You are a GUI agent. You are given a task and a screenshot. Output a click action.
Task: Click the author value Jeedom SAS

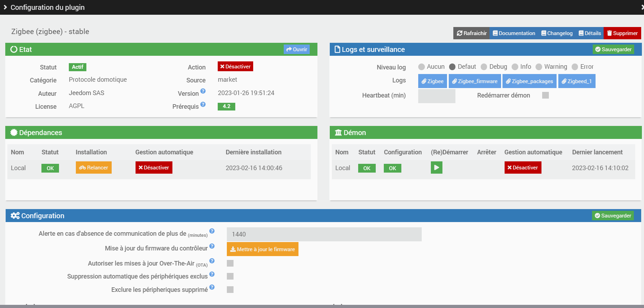pos(86,93)
